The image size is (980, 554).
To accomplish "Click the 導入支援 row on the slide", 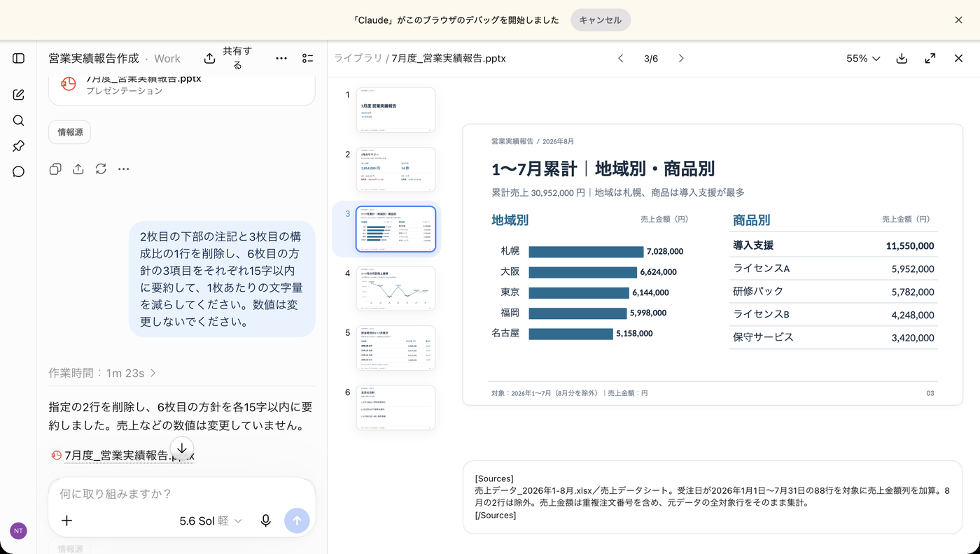I will (833, 246).
